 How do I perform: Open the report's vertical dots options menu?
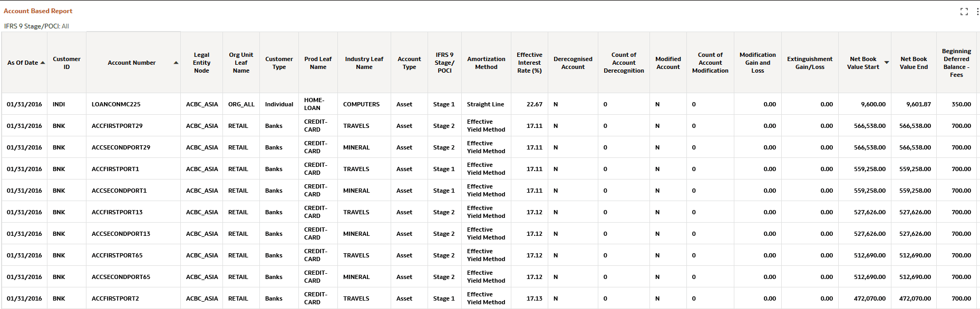point(977,12)
